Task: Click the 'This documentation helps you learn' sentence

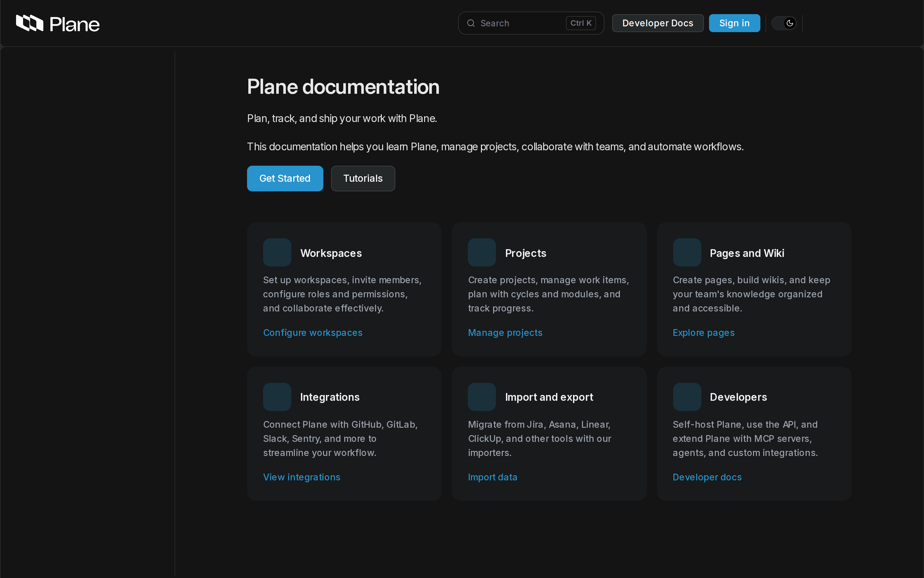Action: coord(495,147)
